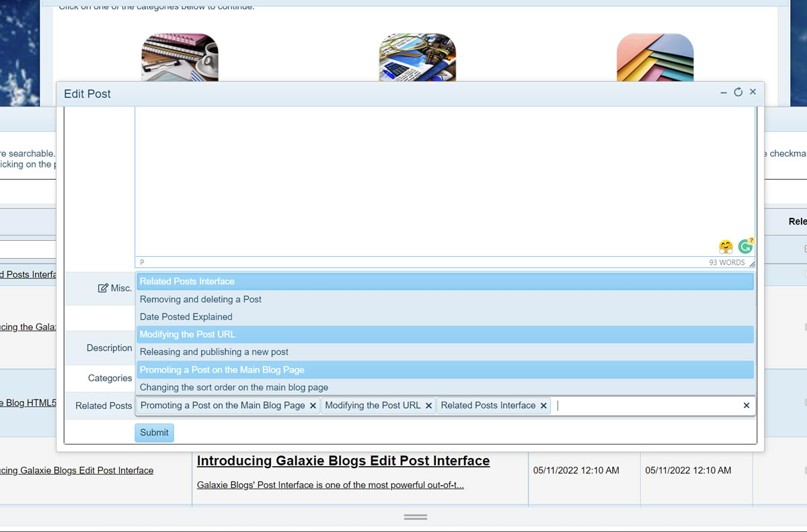Remove the 'Promoting a Post on the Main Blog Page' tag
Image resolution: width=807 pixels, height=532 pixels.
point(313,406)
